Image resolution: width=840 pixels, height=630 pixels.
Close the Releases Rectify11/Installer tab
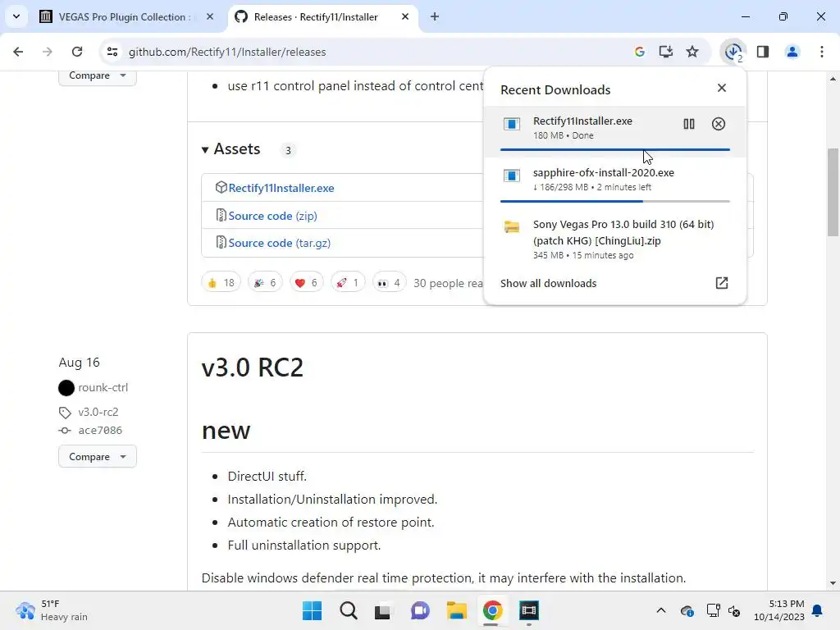(405, 16)
